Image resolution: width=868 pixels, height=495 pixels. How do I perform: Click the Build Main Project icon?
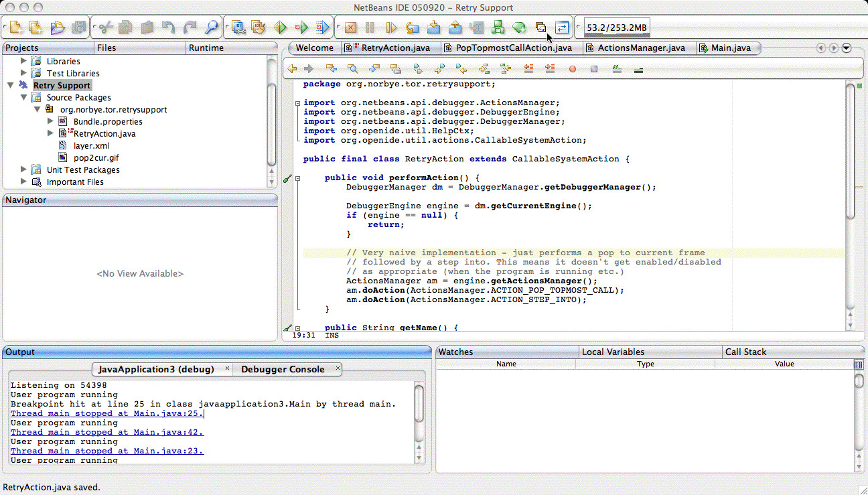[237, 27]
